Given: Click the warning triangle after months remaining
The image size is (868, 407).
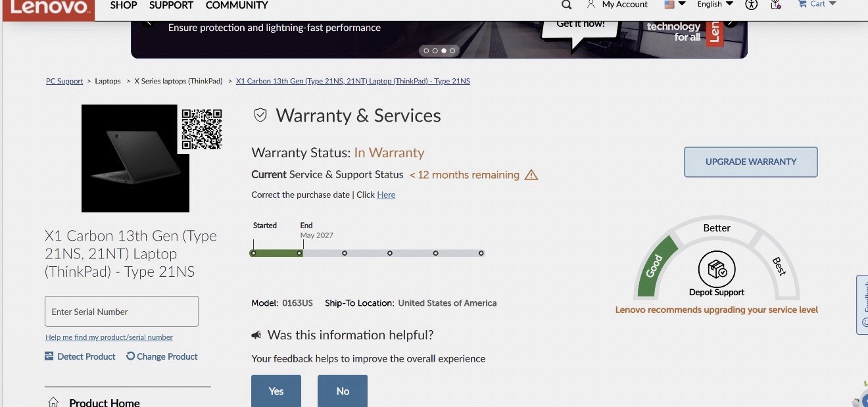Looking at the screenshot, I should (x=531, y=175).
